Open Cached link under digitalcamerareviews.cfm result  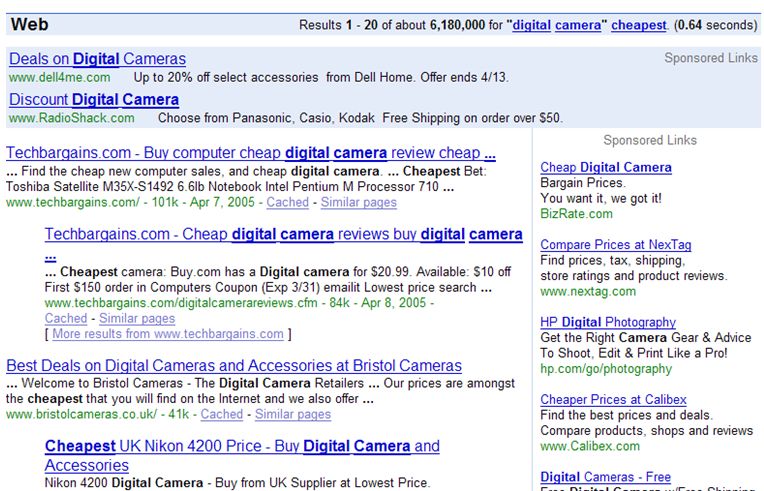66,318
